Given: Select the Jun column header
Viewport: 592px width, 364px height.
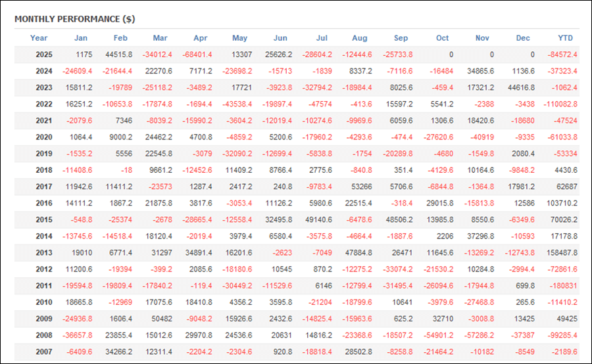Looking at the screenshot, I should [x=280, y=38].
